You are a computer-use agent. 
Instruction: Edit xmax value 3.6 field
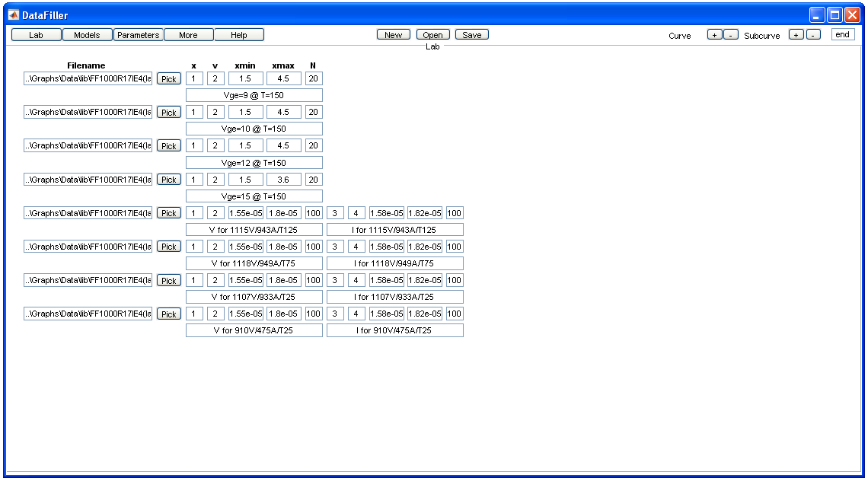(283, 180)
